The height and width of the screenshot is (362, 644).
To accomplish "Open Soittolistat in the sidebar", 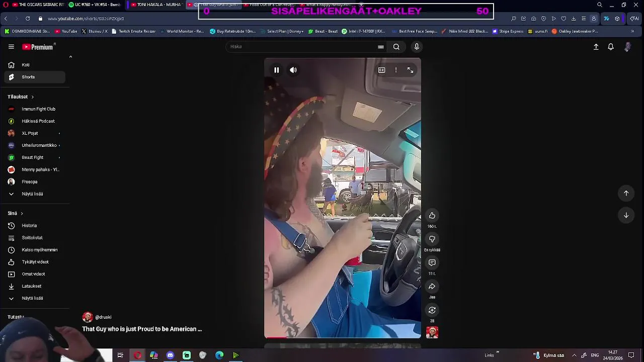I will [x=35, y=237].
